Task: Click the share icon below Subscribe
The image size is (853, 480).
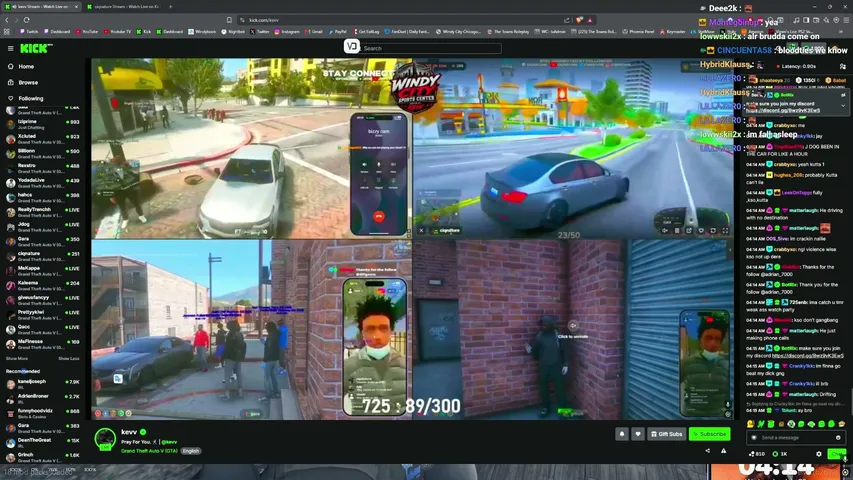Action: tap(707, 451)
